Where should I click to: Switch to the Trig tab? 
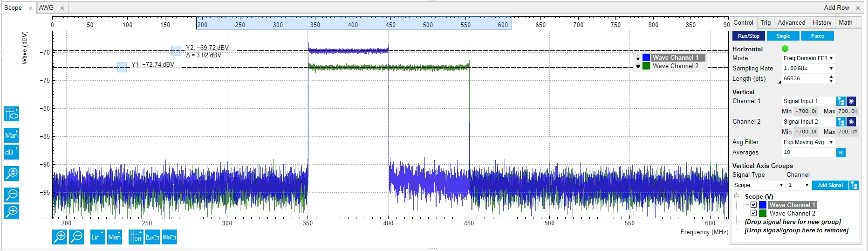click(x=765, y=22)
